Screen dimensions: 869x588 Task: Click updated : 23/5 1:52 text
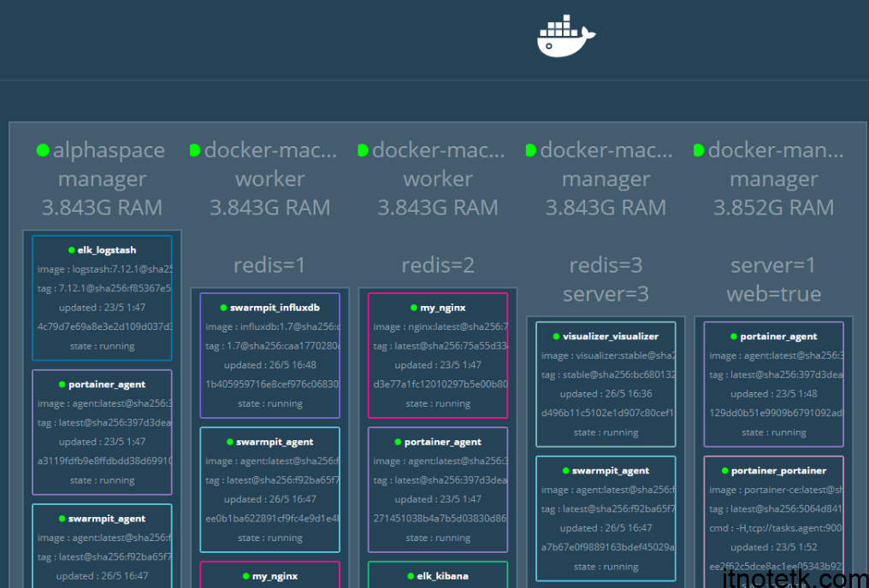point(774,548)
